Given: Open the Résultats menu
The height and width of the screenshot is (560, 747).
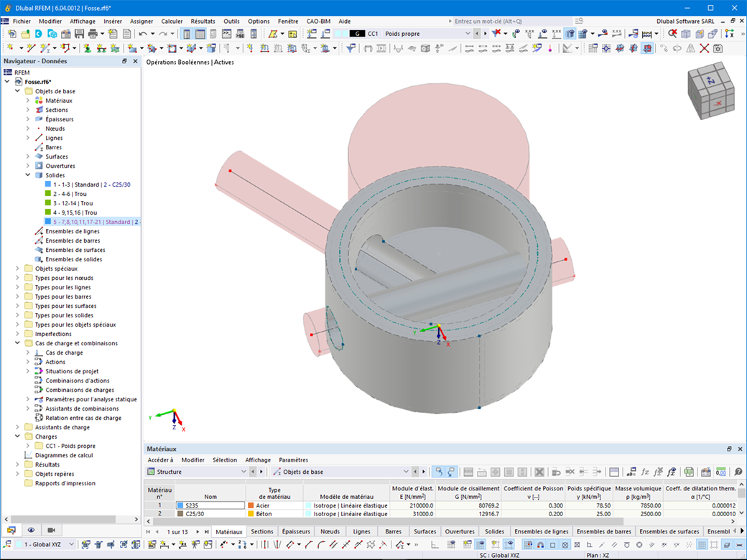Looking at the screenshot, I should pos(203,22).
